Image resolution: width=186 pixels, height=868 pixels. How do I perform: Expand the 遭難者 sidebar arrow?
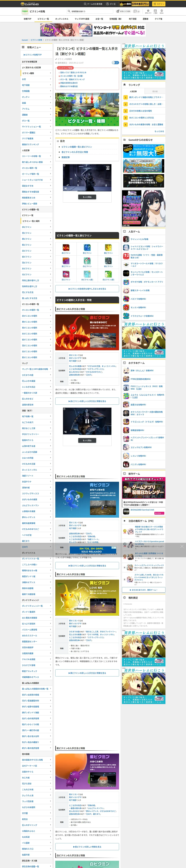pyautogui.click(x=51, y=115)
